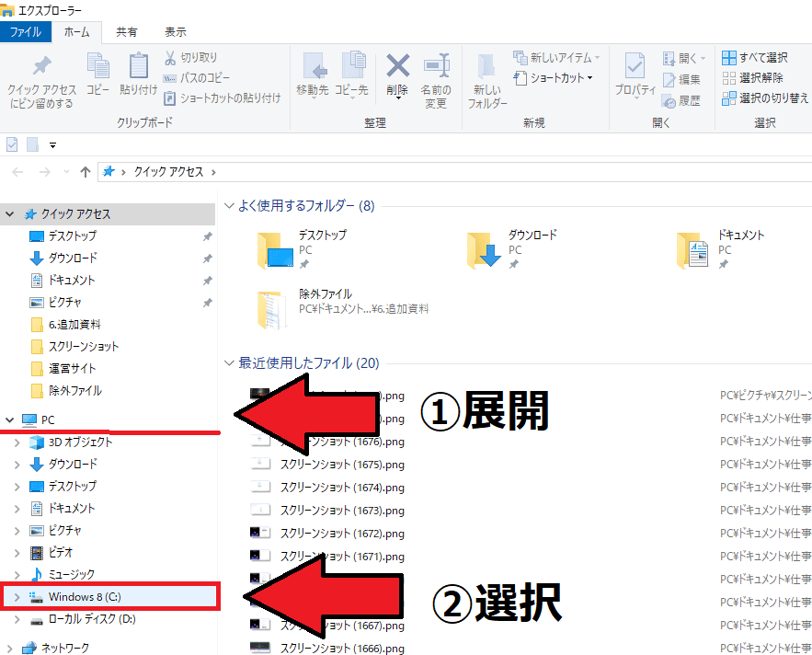The image size is (812, 655).
Task: Click the Copy icon in the ribbon
Action: pyautogui.click(x=97, y=67)
